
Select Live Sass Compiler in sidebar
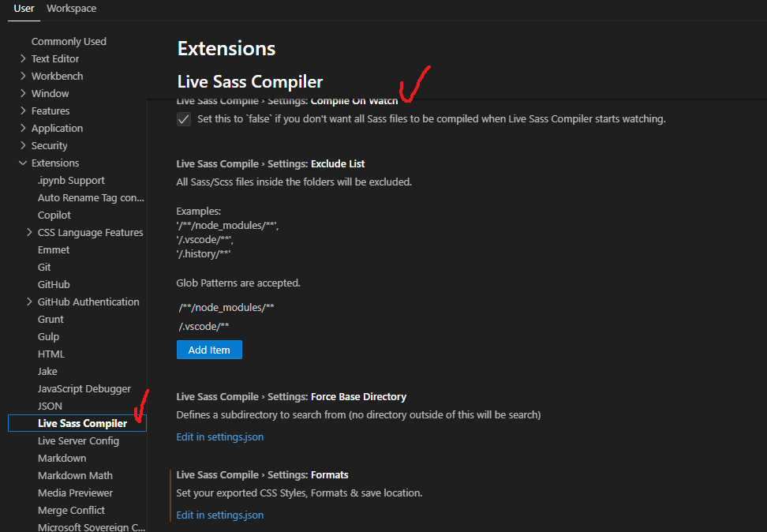point(77,423)
